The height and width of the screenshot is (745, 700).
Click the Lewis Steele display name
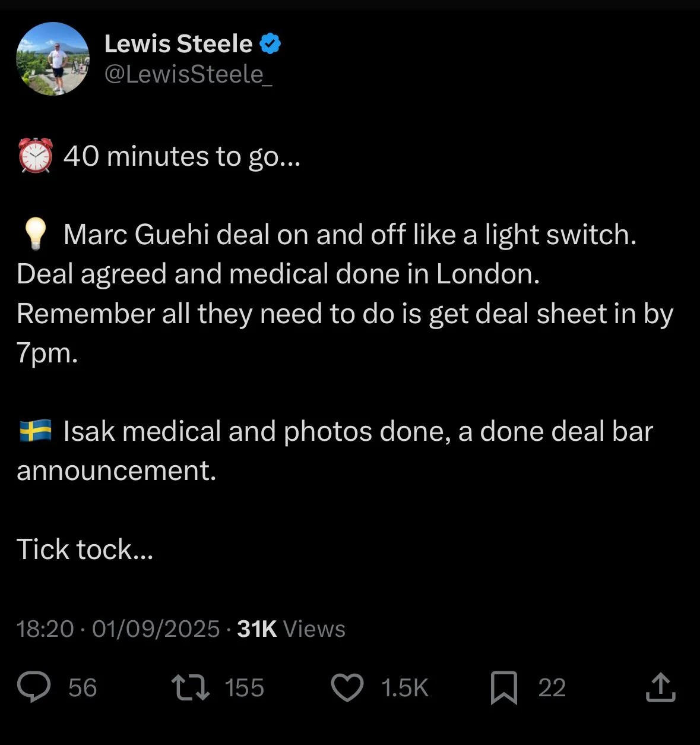[x=178, y=44]
